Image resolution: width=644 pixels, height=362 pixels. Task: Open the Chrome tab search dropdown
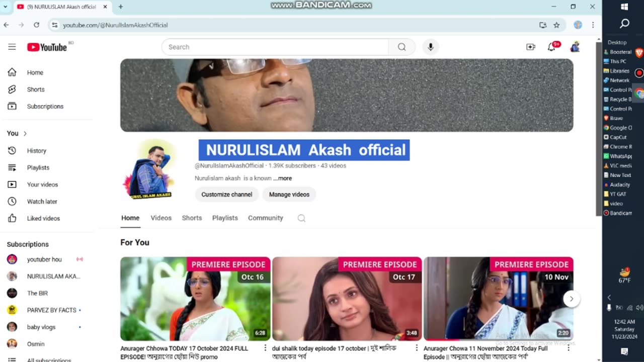point(6,7)
